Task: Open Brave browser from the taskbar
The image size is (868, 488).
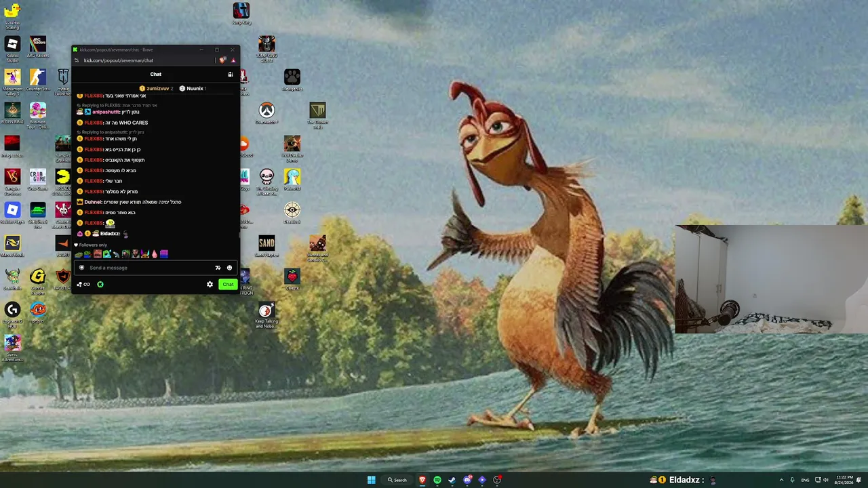Action: (422, 480)
